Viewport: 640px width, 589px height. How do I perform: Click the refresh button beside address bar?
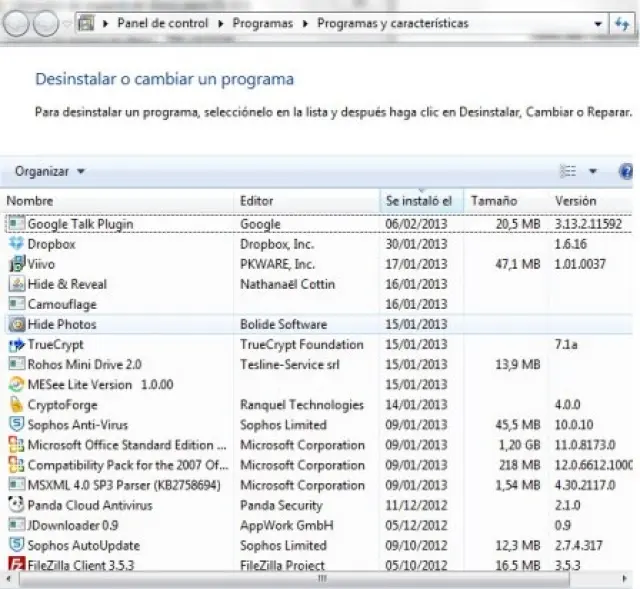622,23
